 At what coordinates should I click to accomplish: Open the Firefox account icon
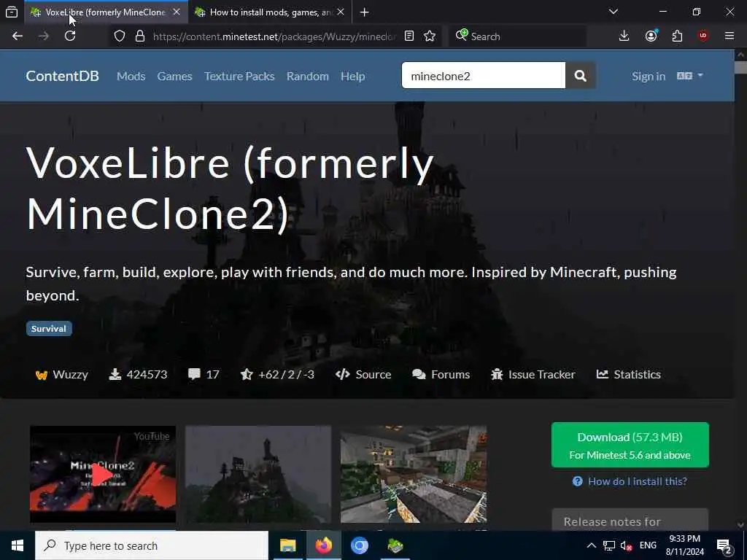click(x=651, y=36)
